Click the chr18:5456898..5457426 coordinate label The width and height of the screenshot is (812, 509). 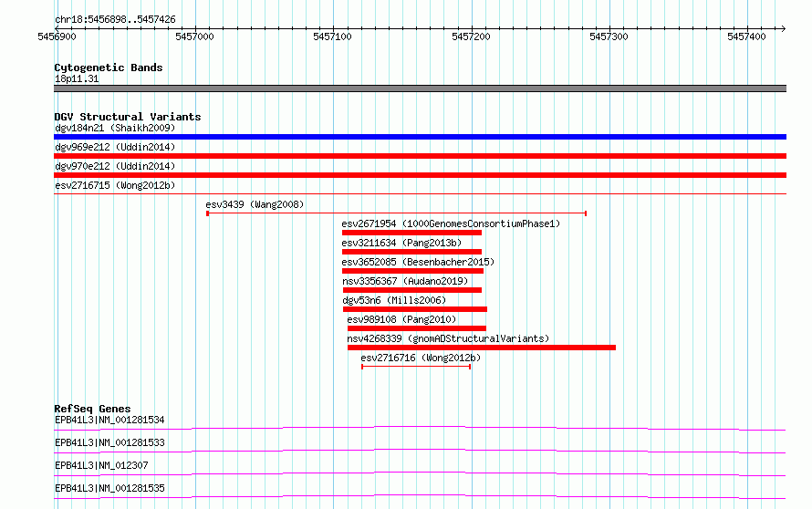click(115, 19)
